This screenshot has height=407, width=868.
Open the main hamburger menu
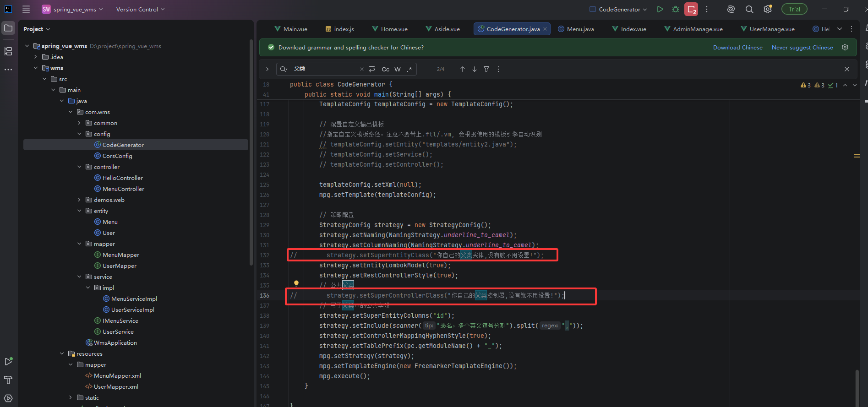tap(26, 9)
